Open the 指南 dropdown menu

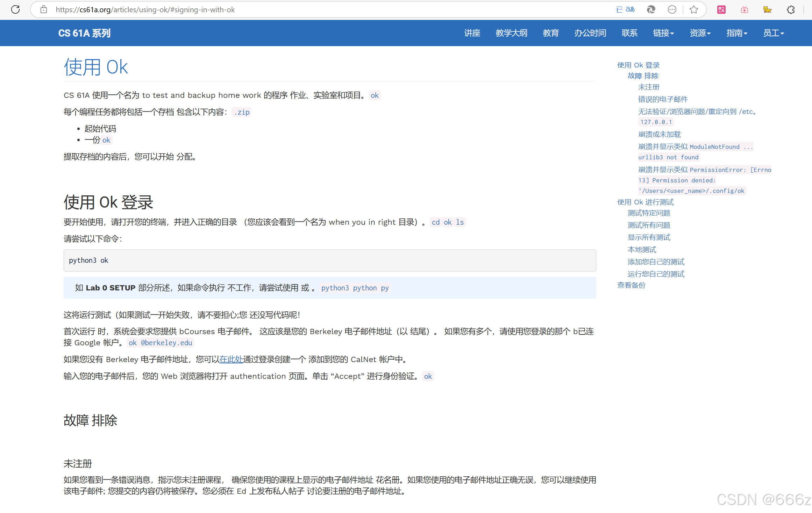click(x=737, y=33)
